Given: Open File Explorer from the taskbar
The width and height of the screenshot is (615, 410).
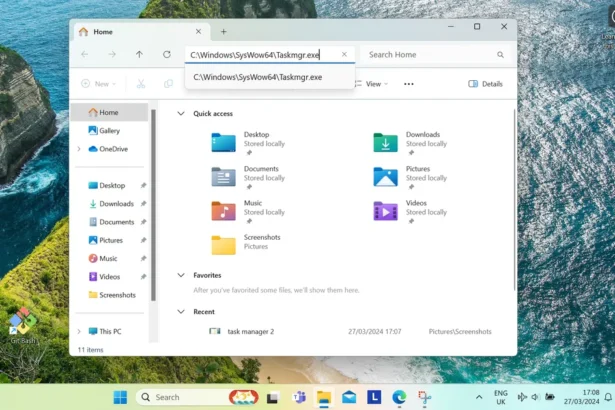Looking at the screenshot, I should 324,397.
